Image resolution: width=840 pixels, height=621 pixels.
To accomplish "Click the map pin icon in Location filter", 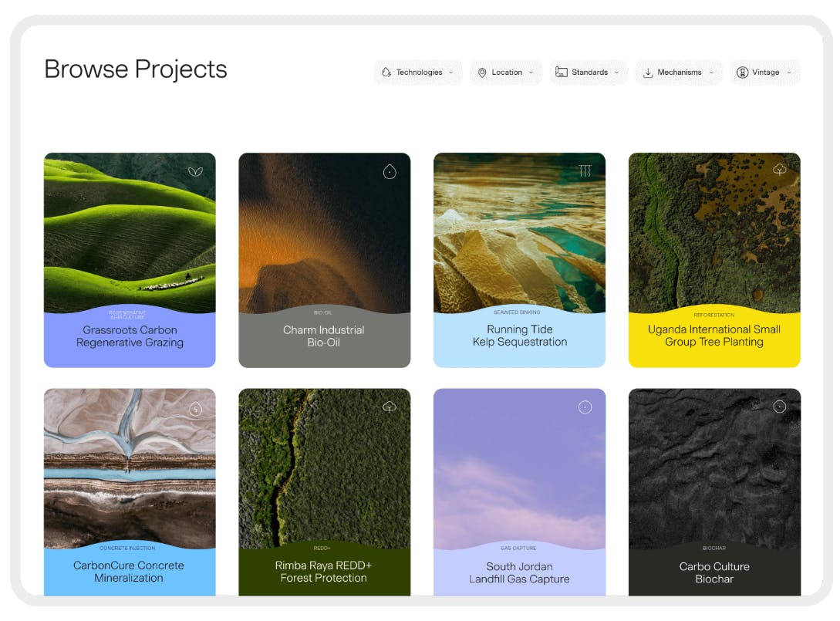I will (x=482, y=73).
